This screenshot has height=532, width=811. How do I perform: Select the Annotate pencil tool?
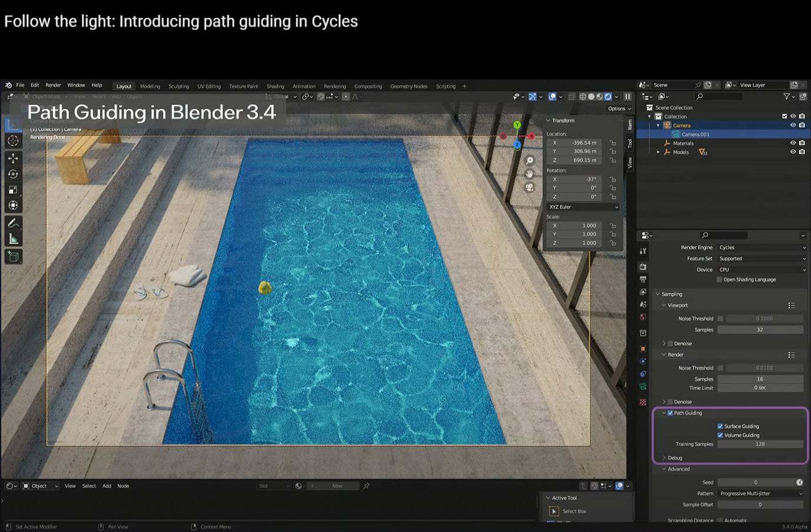click(x=13, y=223)
